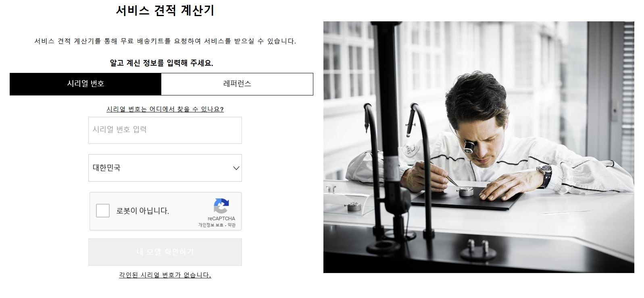This screenshot has height=298, width=644.
Task: Click 각인된 시리얼 번호가 없습니다 link
Action: pyautogui.click(x=165, y=275)
